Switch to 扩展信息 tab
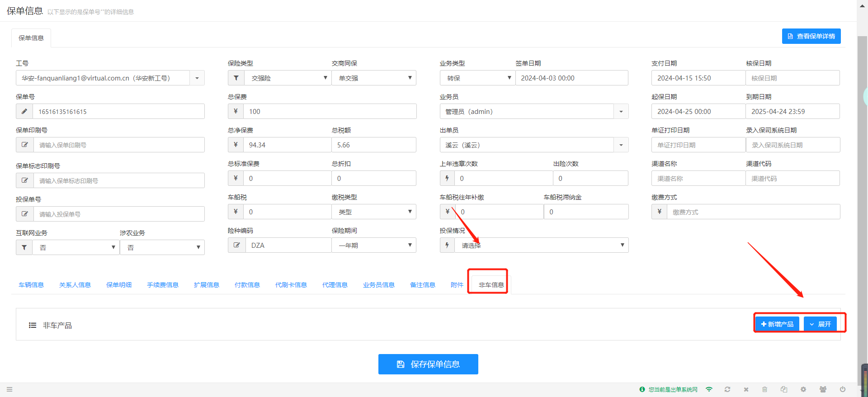The height and width of the screenshot is (397, 868). (207, 285)
